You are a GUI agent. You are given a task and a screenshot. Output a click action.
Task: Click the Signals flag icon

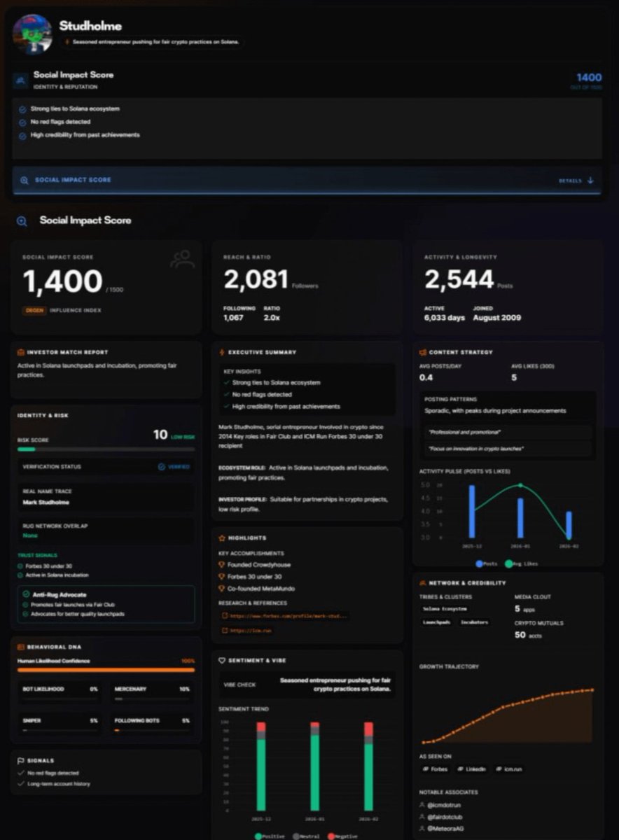point(21,760)
